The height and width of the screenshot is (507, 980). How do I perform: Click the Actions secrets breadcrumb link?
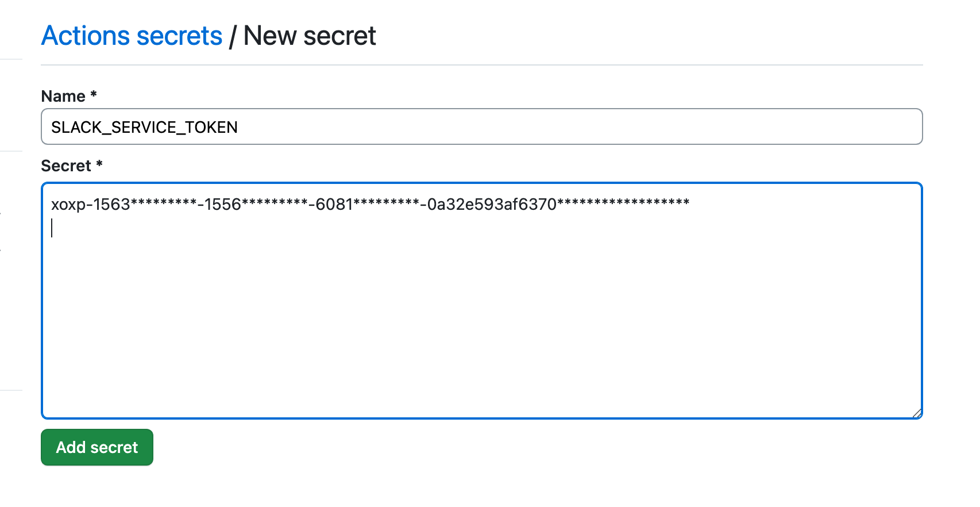(132, 36)
